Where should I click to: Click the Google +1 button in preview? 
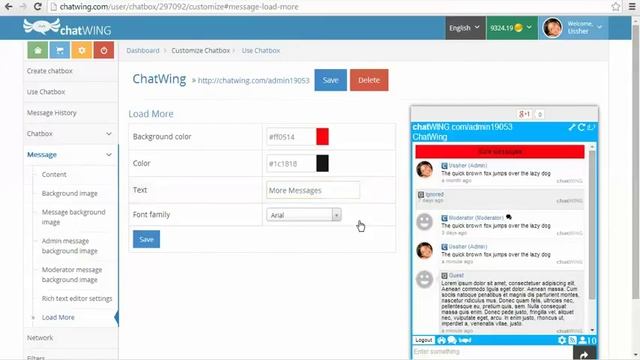coord(524,114)
